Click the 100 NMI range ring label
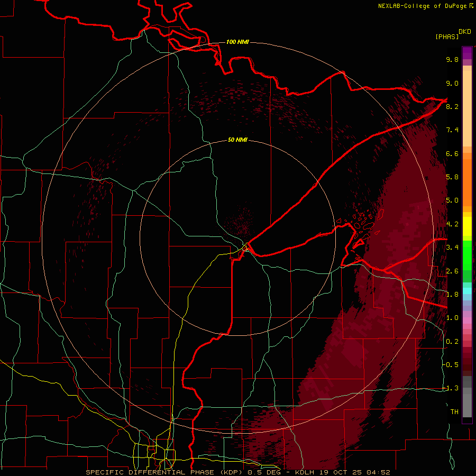This screenshot has width=476, height=476. coord(237,42)
